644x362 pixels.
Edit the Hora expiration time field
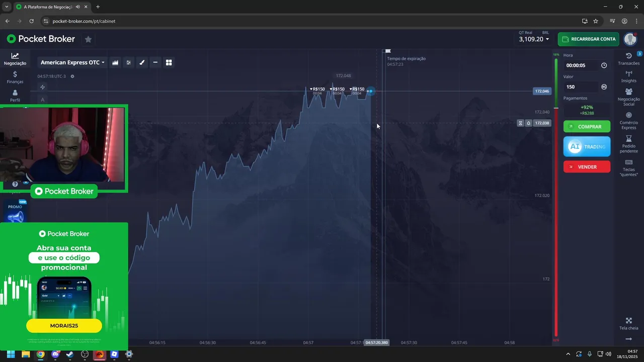[x=581, y=65]
